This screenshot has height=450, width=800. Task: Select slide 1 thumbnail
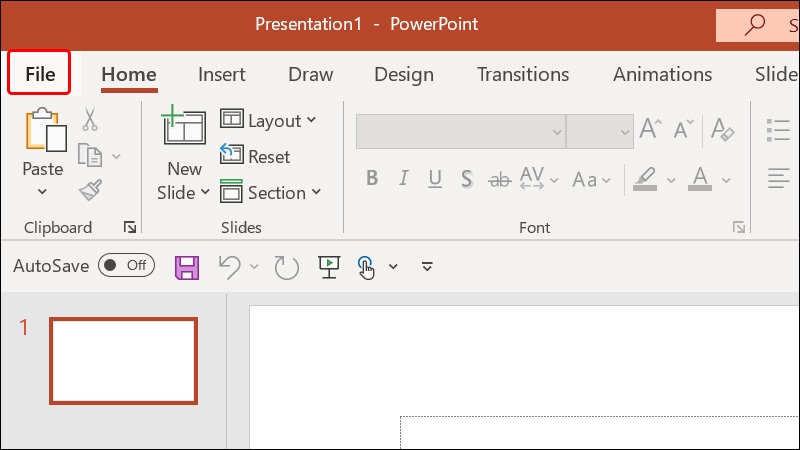click(123, 361)
